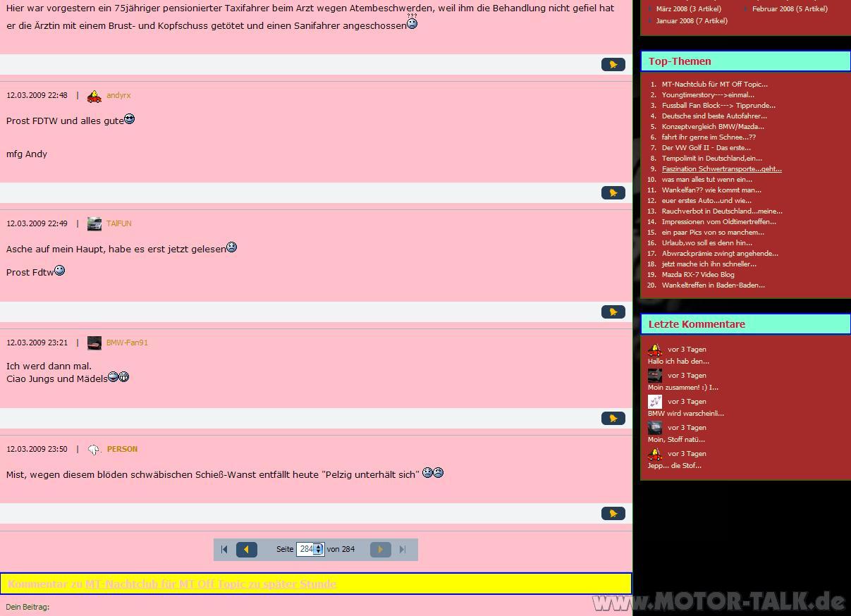Open top theme Wankeltreffen in Baden-Baden...
This screenshot has width=851, height=616.
coord(714,285)
